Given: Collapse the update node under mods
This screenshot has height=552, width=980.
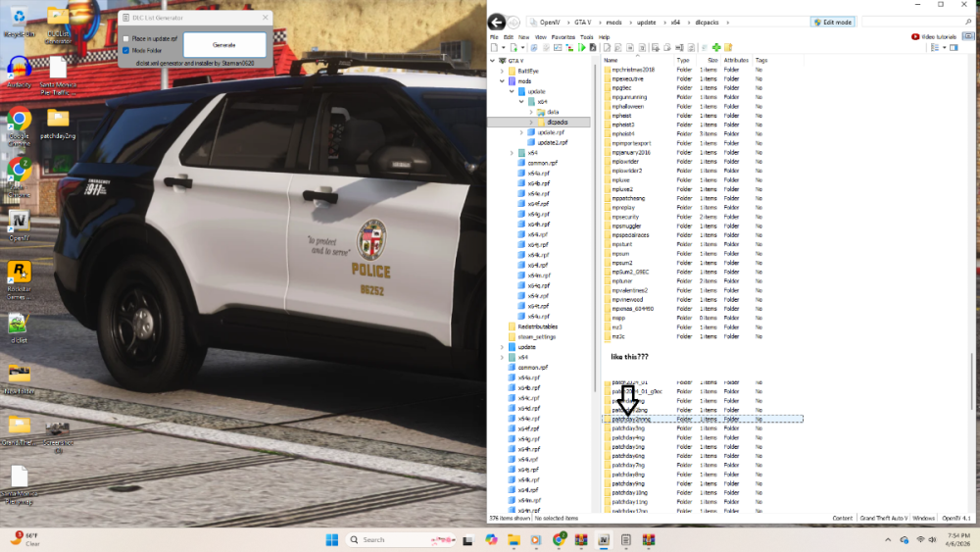Looking at the screenshot, I should coord(512,91).
